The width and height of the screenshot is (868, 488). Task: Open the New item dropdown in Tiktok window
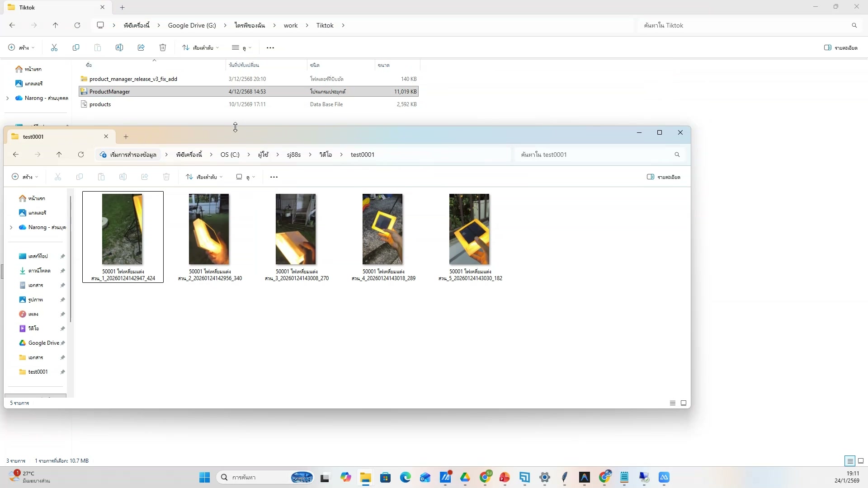point(21,48)
